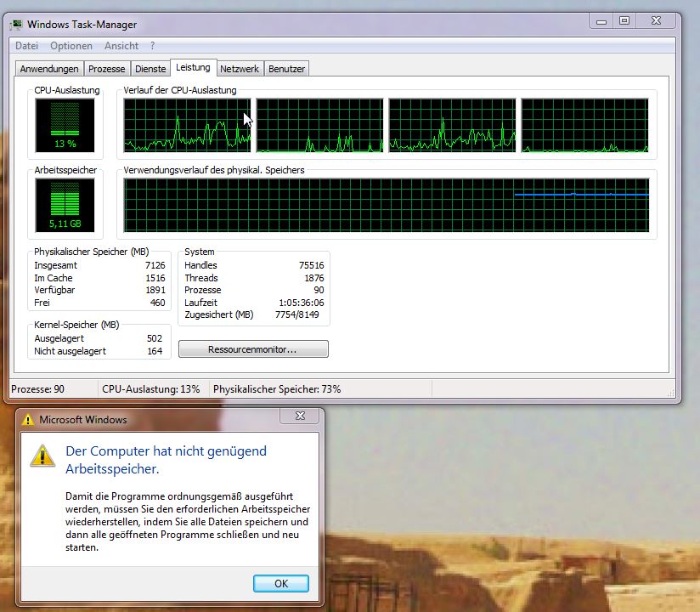Click the large warning triangle in the dialog
The image size is (700, 612).
point(42,456)
